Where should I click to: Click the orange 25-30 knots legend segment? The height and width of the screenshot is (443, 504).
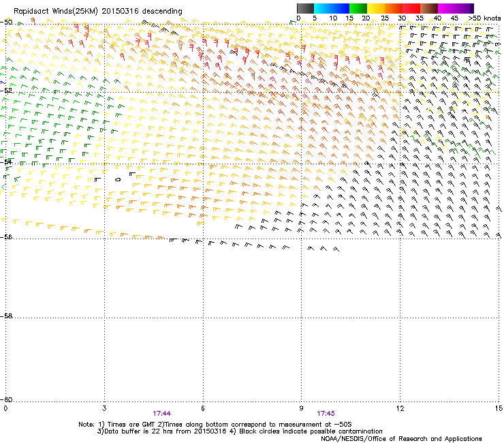394,8
